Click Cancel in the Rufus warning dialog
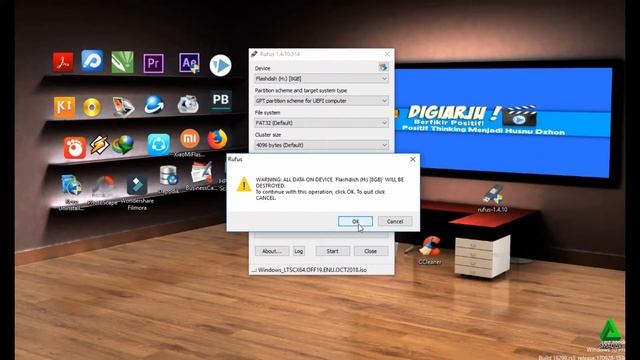 (x=395, y=221)
